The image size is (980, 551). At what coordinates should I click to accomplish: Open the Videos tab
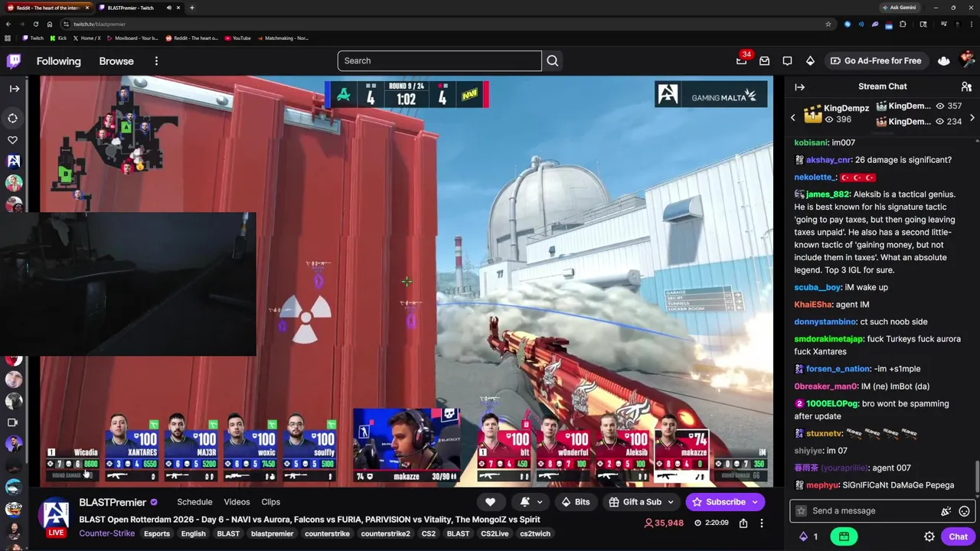tap(237, 502)
